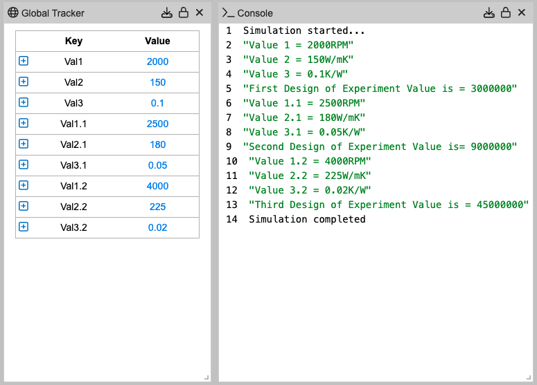Select the value 0.05 for Val3.1
Image resolution: width=537 pixels, height=385 pixels.
pyautogui.click(x=158, y=165)
